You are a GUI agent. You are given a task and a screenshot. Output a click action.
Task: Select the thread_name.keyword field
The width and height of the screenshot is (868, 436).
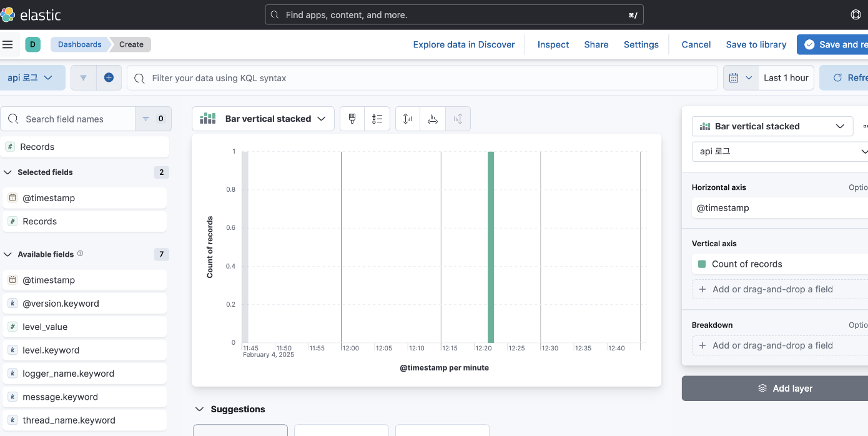click(x=85, y=420)
